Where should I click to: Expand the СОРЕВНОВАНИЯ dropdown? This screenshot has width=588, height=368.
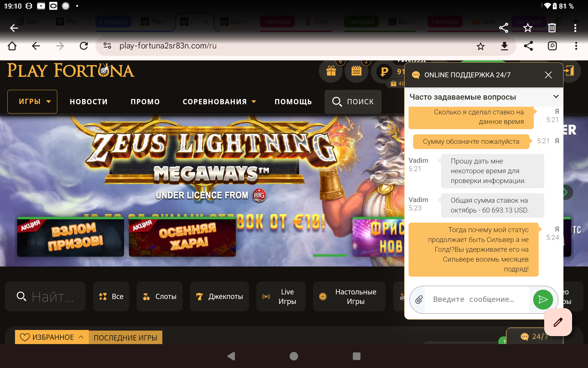point(219,102)
